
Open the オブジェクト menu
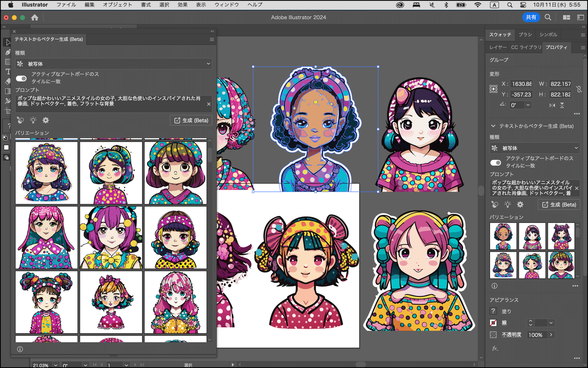118,5
